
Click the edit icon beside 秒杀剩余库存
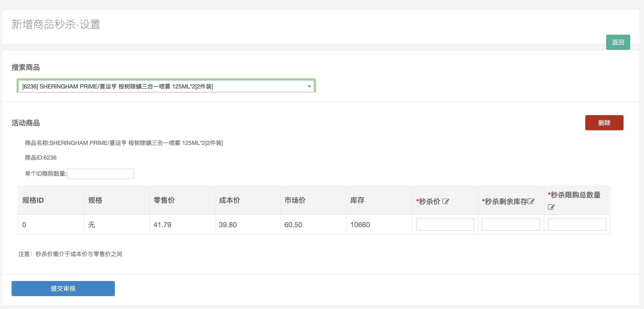pyautogui.click(x=531, y=201)
